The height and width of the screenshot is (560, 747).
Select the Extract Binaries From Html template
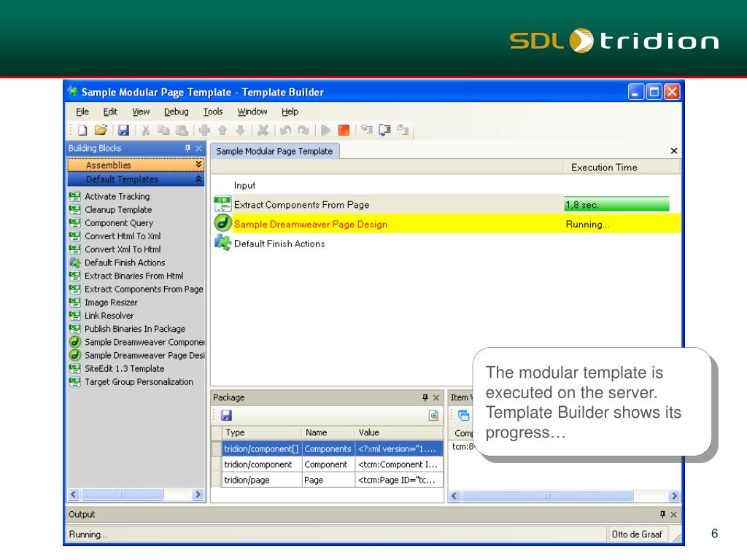pos(134,276)
